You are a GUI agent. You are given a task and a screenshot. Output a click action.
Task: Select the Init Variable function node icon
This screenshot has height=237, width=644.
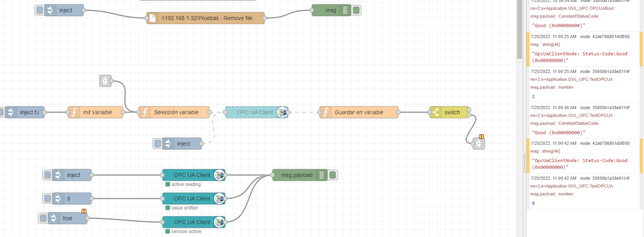[x=74, y=112]
